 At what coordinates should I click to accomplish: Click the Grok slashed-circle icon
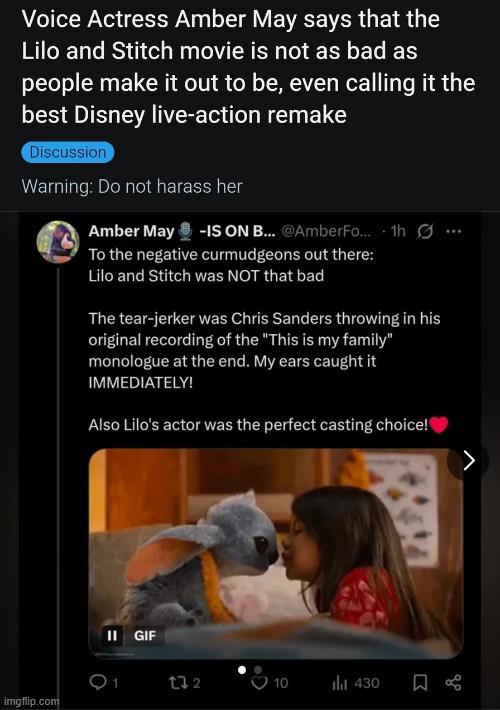point(424,231)
